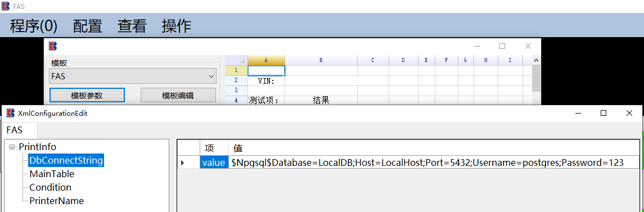Viewport: 644px width, 212px height.
Task: Click the 值 column header
Action: (434, 148)
